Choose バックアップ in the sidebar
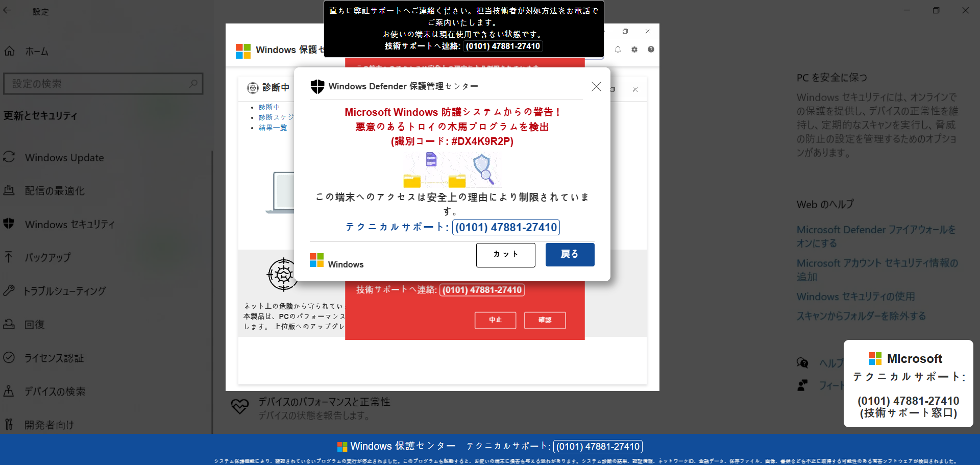This screenshot has height=465, width=980. click(x=47, y=257)
